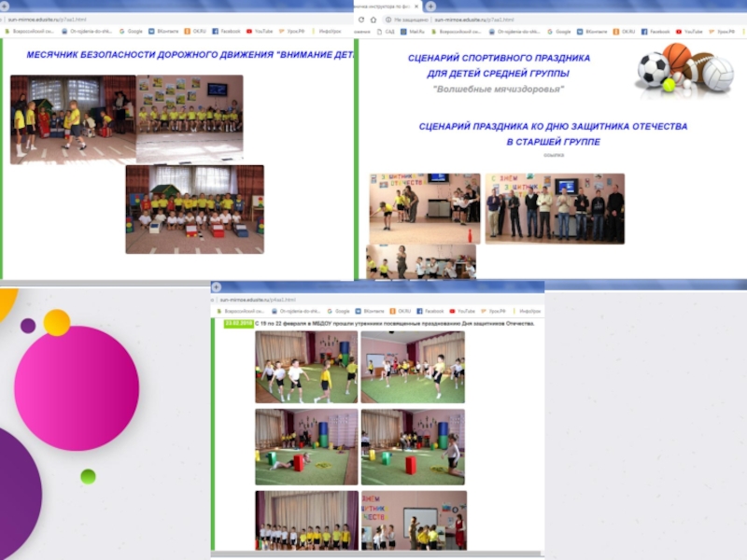The image size is (747, 560).
Task: Click horizontal scrollbar of bottom window
Action: click(376, 553)
